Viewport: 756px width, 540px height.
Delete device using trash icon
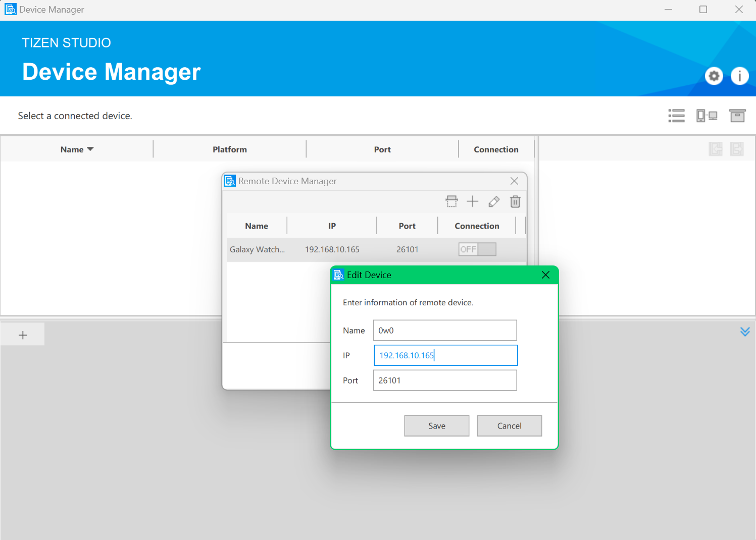point(515,202)
